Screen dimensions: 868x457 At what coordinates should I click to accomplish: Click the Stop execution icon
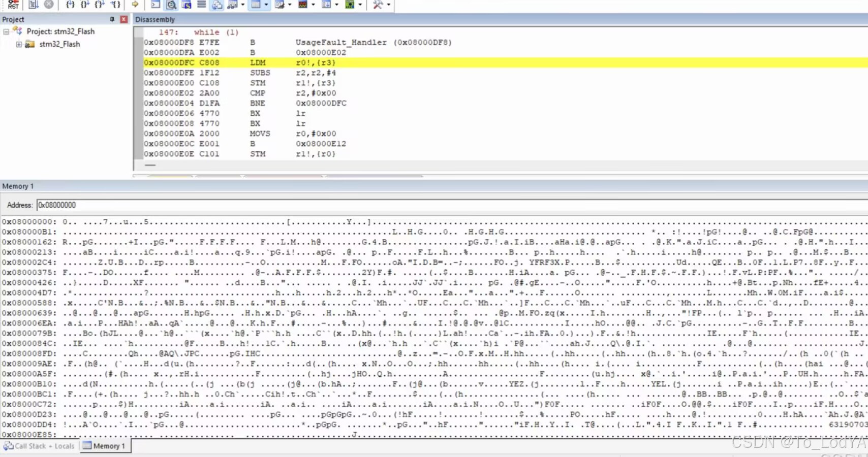[x=49, y=5]
